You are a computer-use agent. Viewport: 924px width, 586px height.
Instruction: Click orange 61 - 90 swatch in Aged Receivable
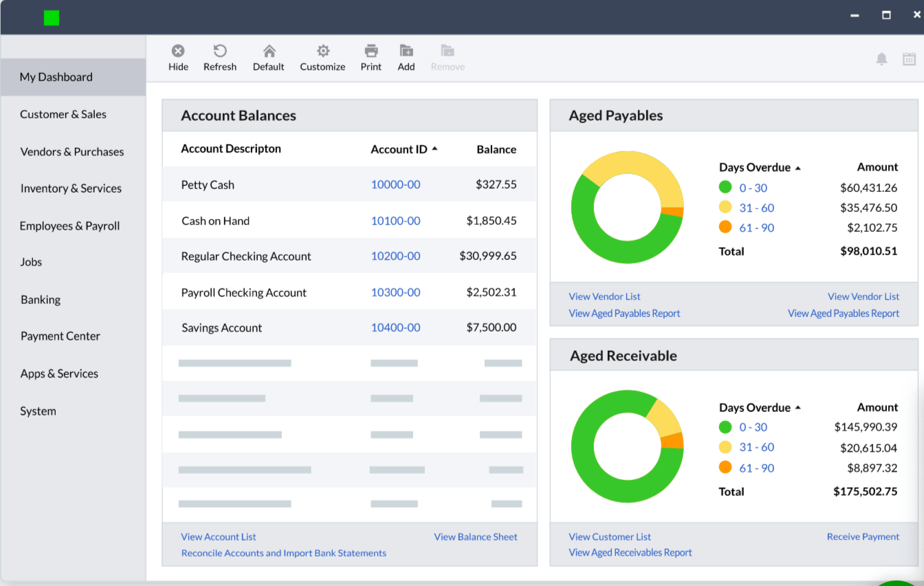[725, 468]
